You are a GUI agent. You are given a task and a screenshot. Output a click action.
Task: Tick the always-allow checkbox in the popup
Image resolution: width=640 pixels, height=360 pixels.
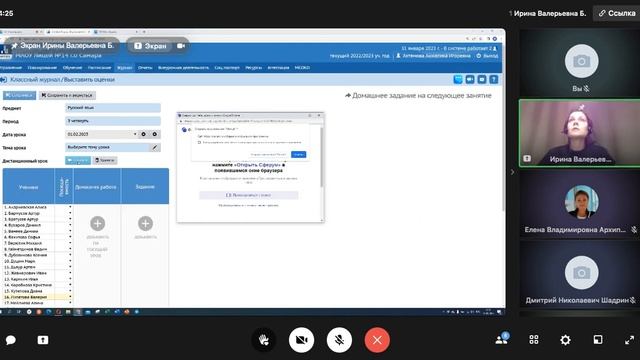tap(199, 142)
